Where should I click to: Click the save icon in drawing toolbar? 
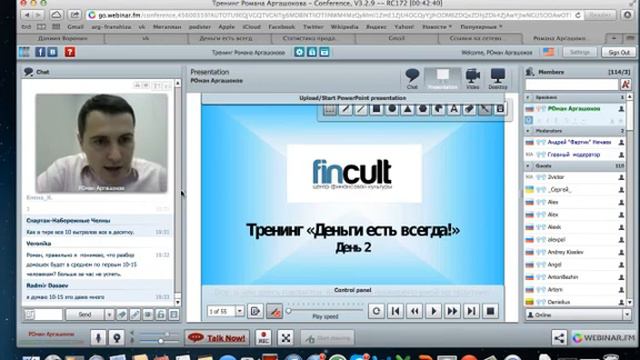pos(500,109)
